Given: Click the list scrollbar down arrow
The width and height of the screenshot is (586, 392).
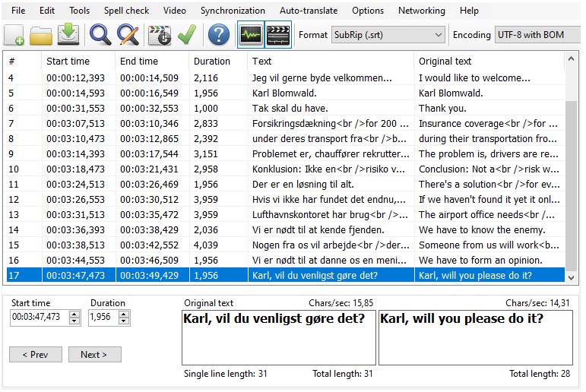Looking at the screenshot, I should [571, 277].
